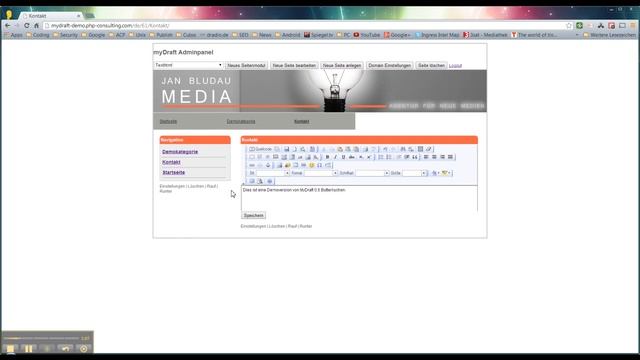Image resolution: width=640 pixels, height=360 pixels.
Task: Click the Paste icon in editor toolbar
Action: (x=340, y=149)
